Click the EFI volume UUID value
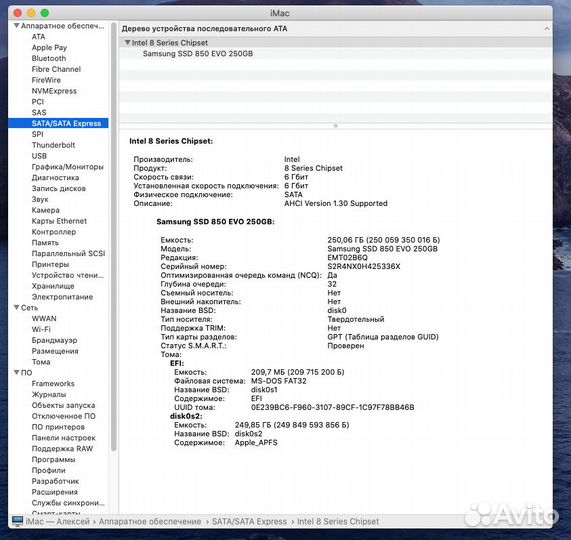Screen dimensions: 571x540 pyautogui.click(x=332, y=407)
